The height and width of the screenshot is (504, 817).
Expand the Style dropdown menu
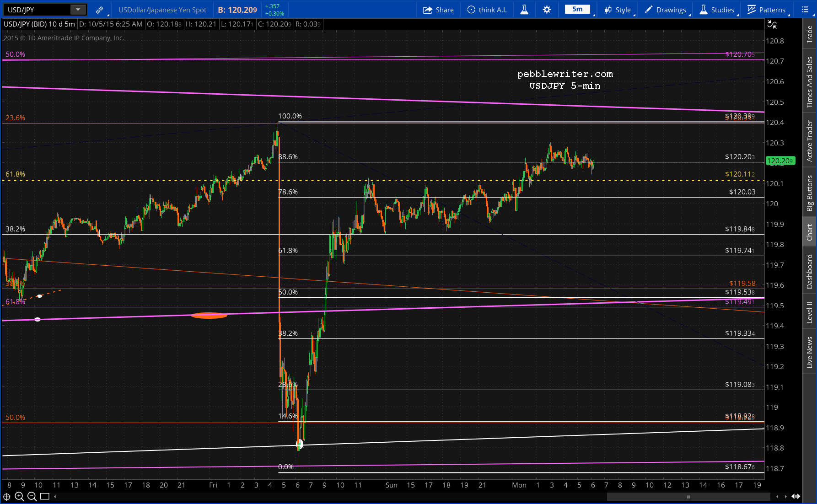(x=618, y=10)
